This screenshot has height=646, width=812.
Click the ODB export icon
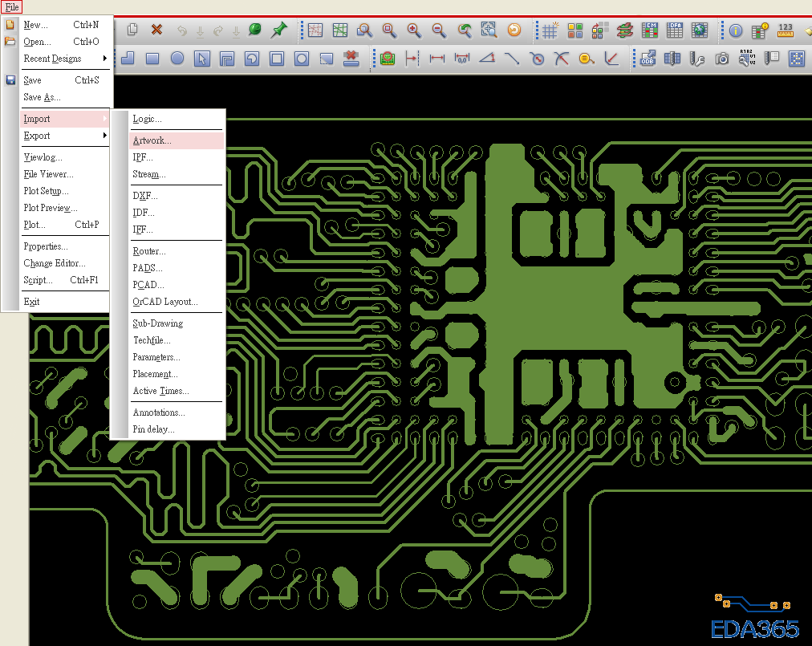coord(647,59)
